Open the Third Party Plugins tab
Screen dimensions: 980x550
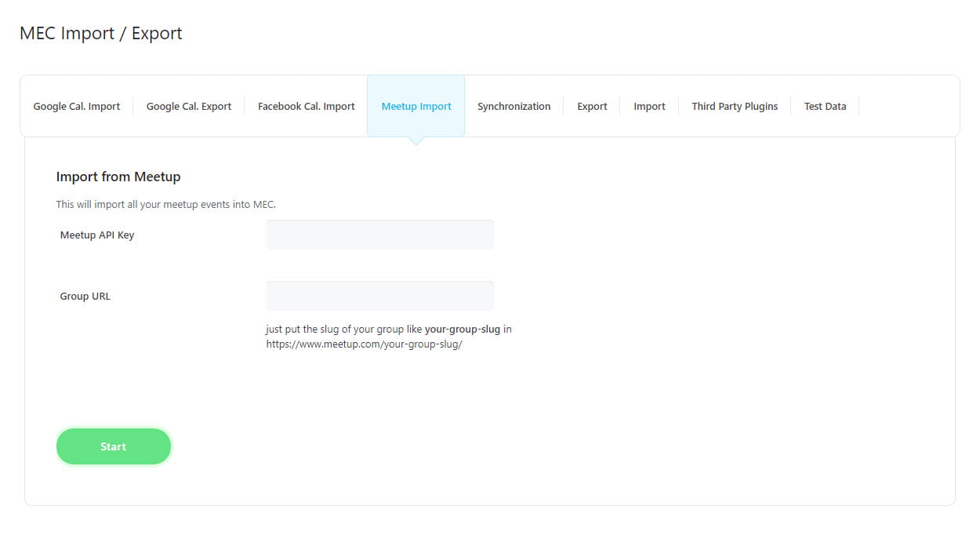(x=735, y=107)
